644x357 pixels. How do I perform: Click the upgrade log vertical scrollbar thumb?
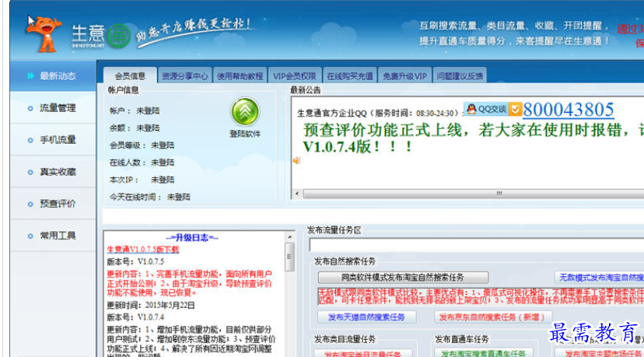(289, 257)
